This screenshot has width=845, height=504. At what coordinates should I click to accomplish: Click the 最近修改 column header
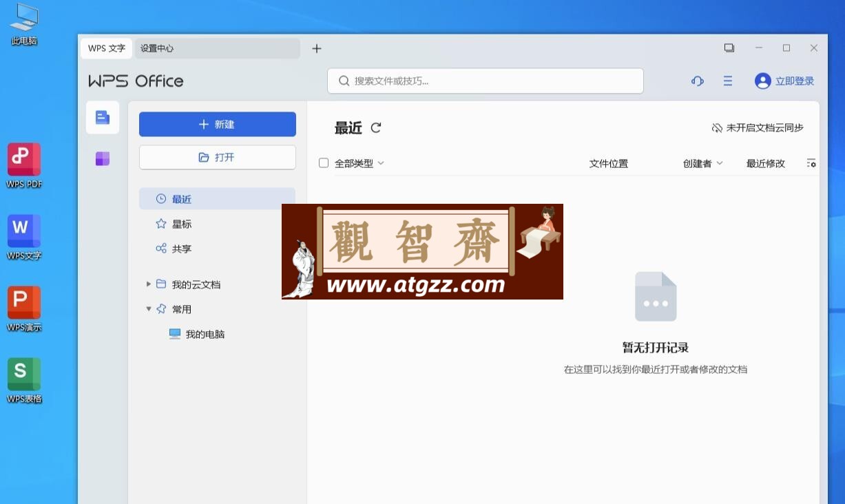point(766,163)
